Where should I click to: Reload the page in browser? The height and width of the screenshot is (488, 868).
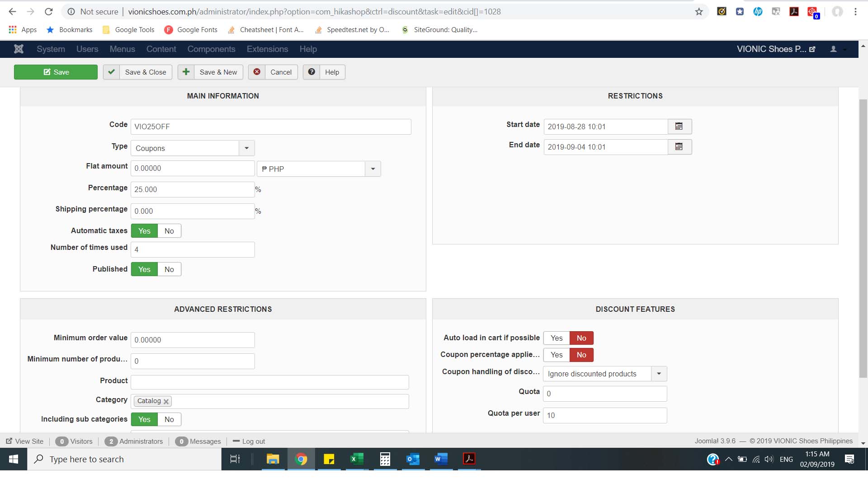49,12
